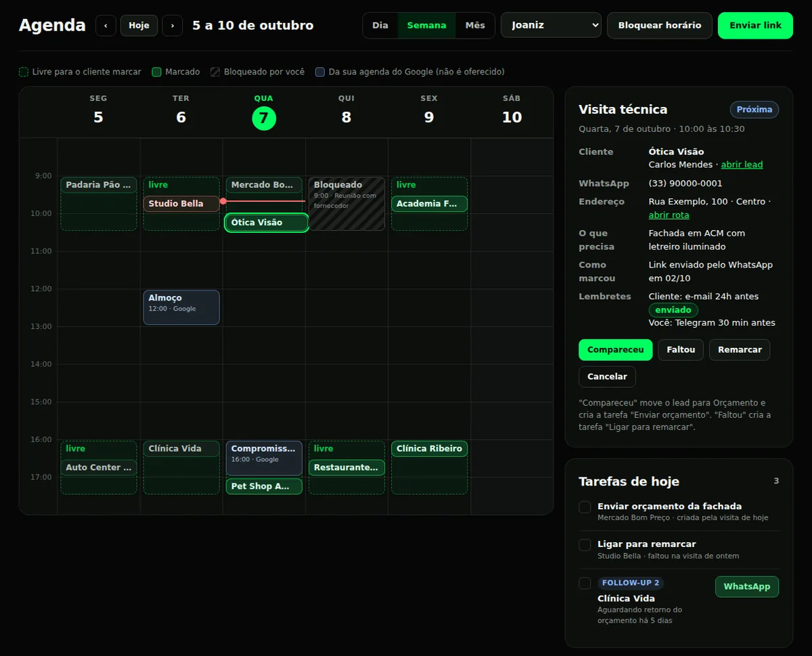Open the Bloqueado block on Thursday
This screenshot has width=812, height=656.
coord(346,204)
